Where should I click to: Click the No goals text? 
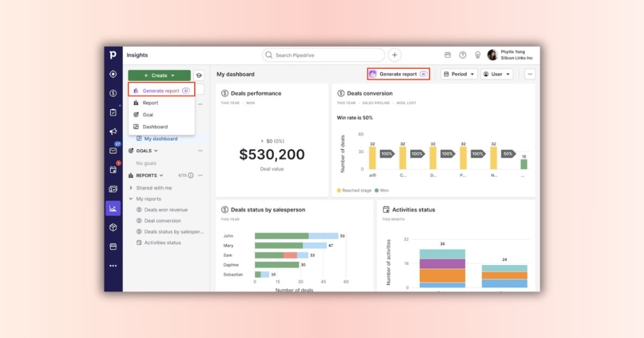click(x=147, y=163)
